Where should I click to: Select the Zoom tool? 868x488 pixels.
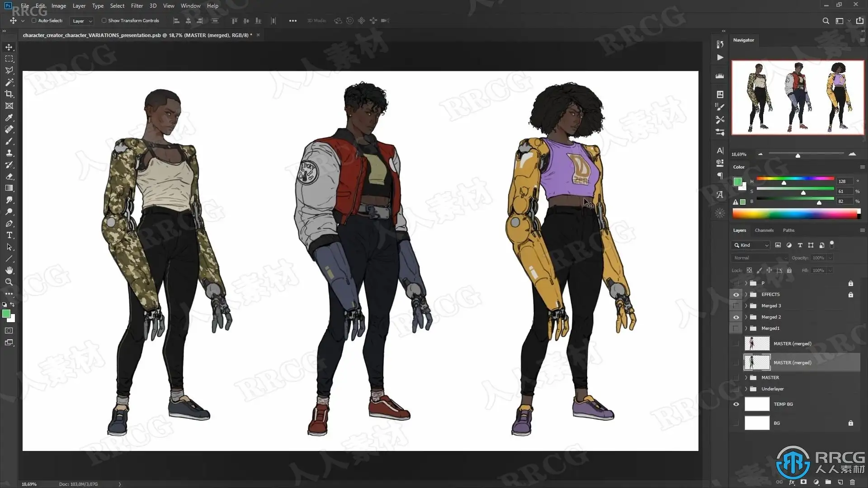[x=9, y=282]
